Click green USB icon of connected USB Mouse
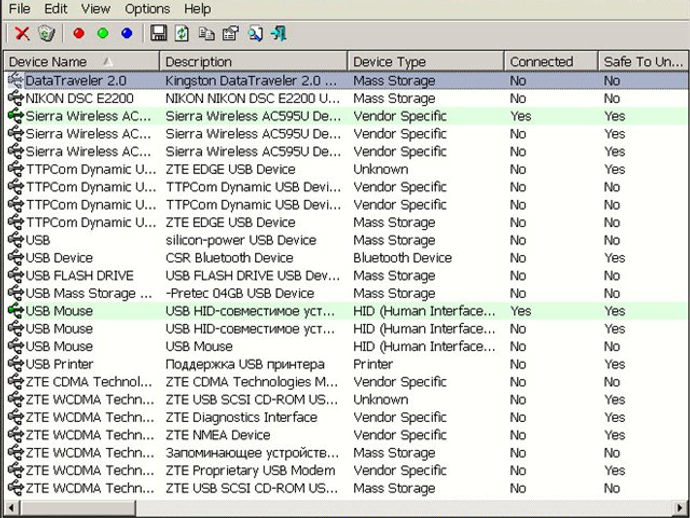Screen dimensions: 690x518 click(15, 311)
